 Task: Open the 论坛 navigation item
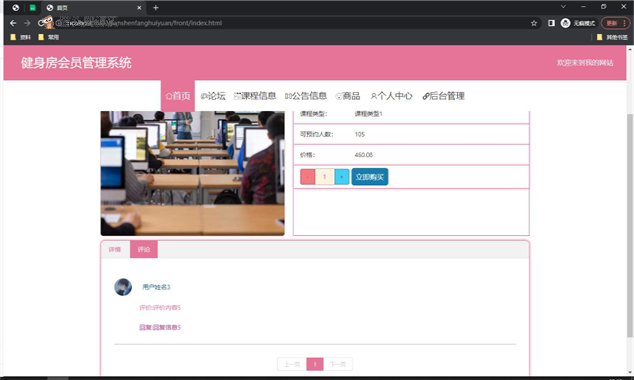pyautogui.click(x=213, y=96)
